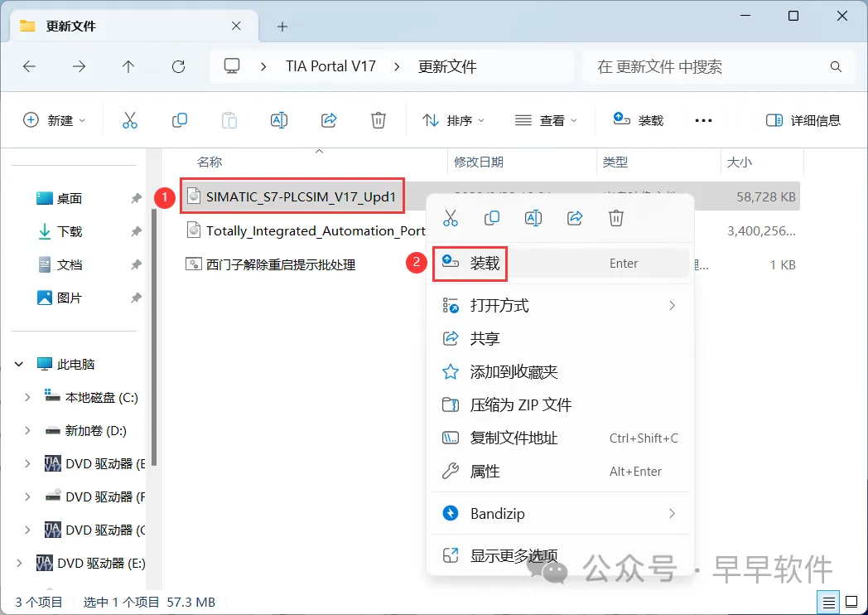Click the Delete trash icon in the toolbar
The image size is (868, 615).
(378, 120)
